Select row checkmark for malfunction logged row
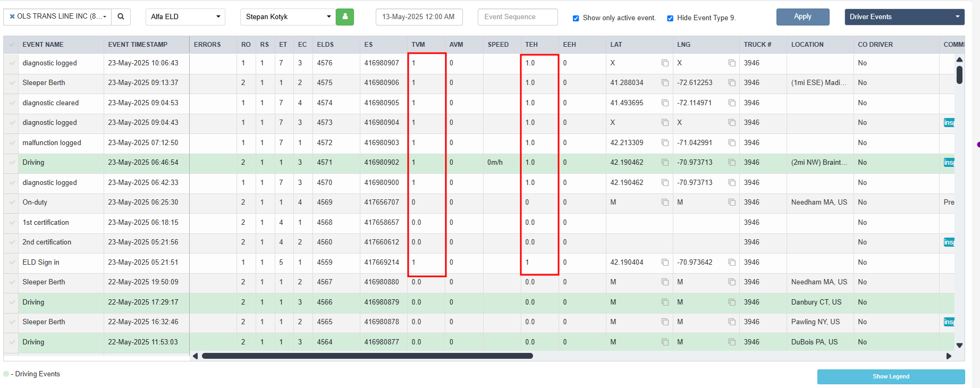The image size is (980, 388). [12, 143]
